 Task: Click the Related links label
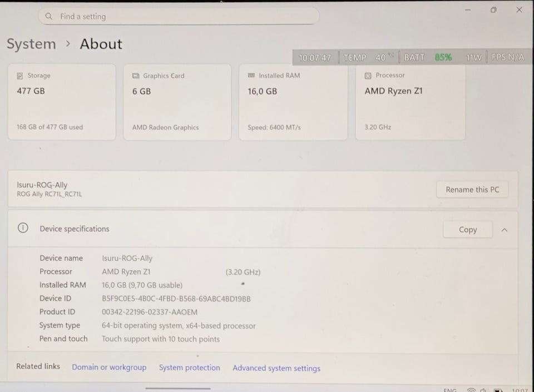click(x=38, y=366)
